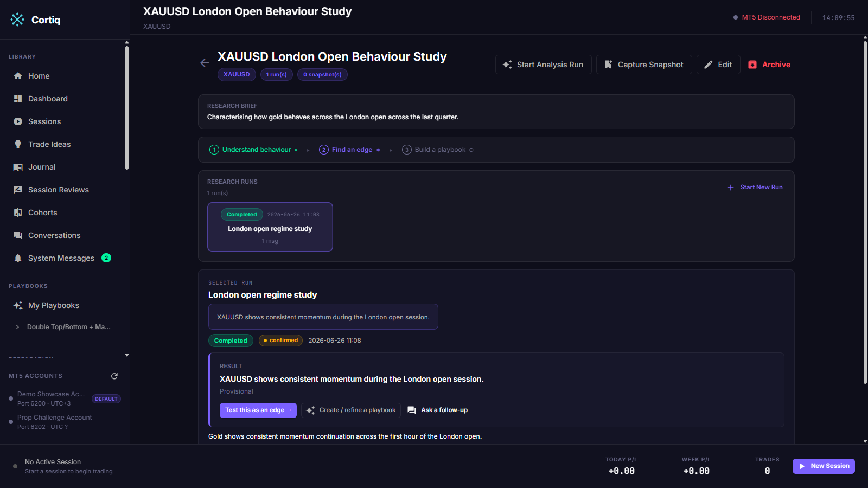
Task: Click the MT5 Disconnected status
Action: pyautogui.click(x=767, y=17)
